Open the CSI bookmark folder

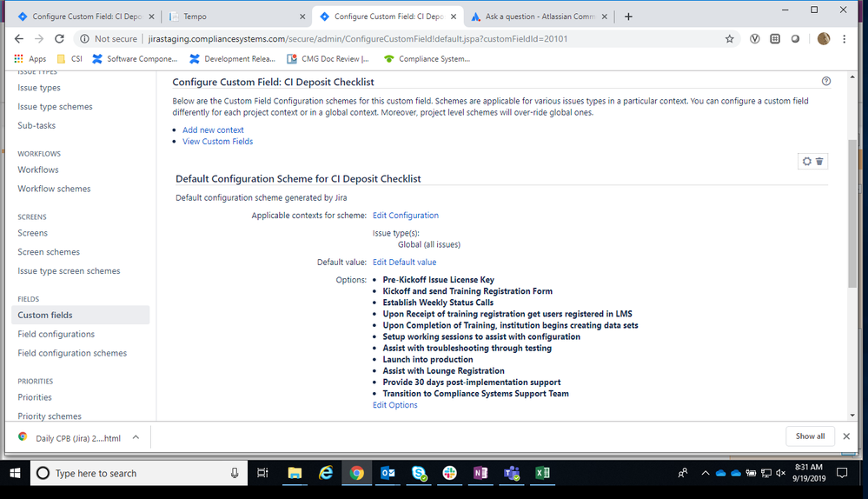point(70,59)
